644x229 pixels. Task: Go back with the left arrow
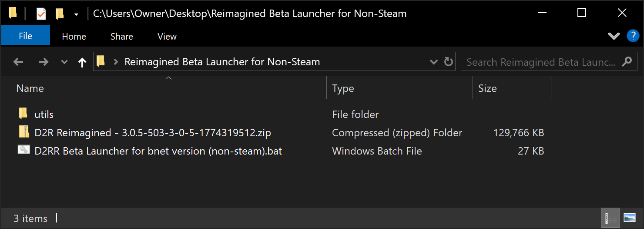click(x=18, y=62)
